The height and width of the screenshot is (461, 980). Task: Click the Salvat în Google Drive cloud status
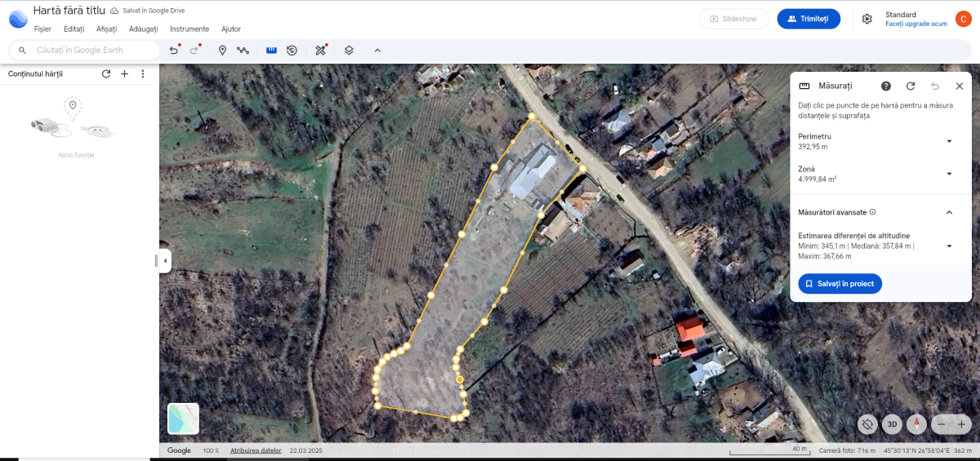[x=146, y=11]
